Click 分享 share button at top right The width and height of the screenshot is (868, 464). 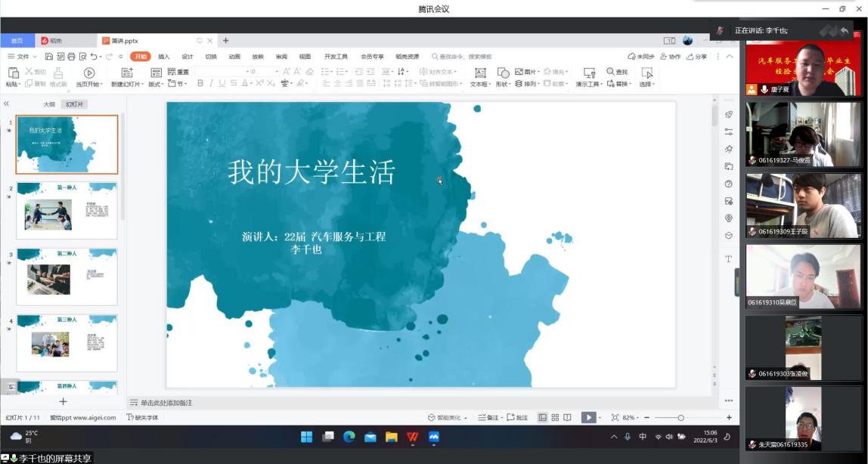click(x=696, y=57)
